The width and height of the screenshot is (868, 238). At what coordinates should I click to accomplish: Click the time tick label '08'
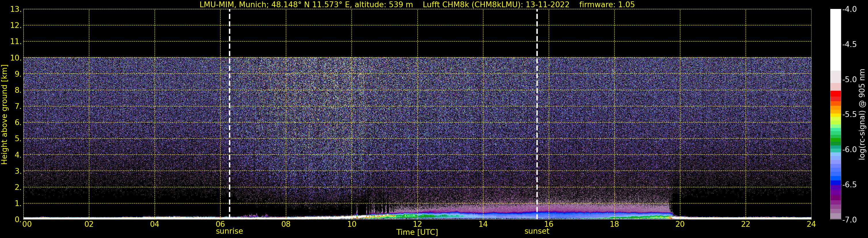coord(286,224)
